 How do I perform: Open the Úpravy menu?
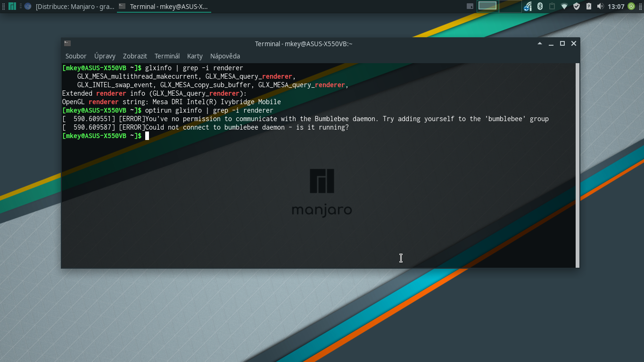click(105, 56)
